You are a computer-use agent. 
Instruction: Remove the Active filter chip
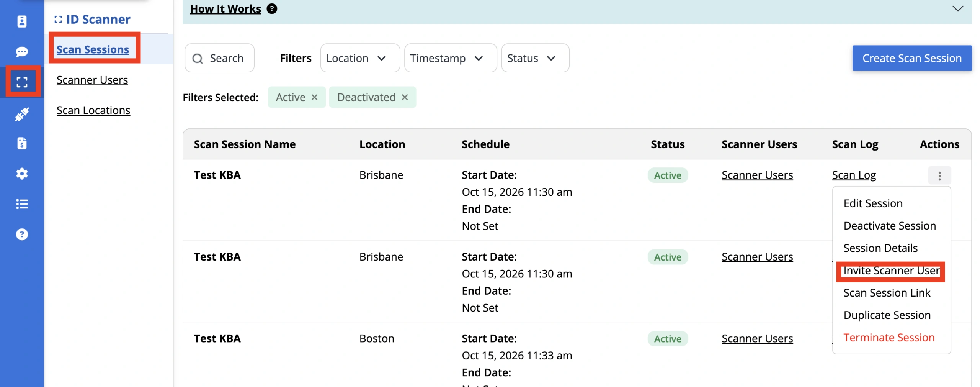coord(314,97)
